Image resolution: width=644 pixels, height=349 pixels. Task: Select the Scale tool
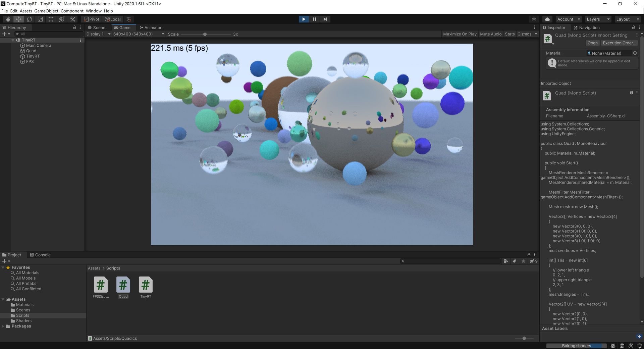click(40, 19)
